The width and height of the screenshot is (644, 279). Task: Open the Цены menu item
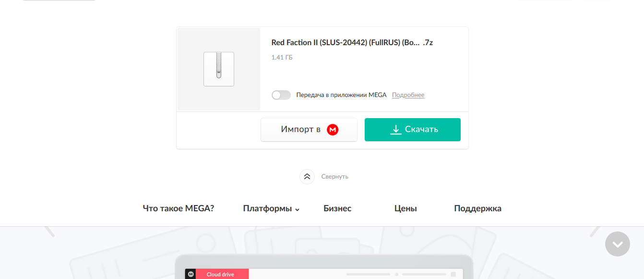tap(405, 208)
